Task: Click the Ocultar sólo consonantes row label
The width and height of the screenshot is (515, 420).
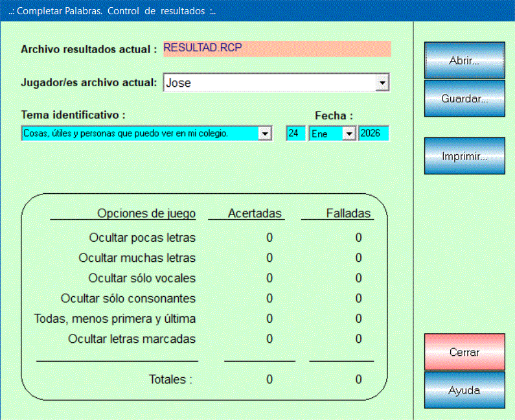Action: click(x=128, y=299)
